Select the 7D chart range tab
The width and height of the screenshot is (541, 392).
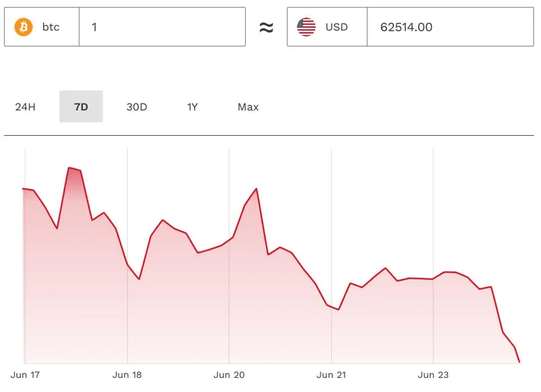tap(81, 107)
